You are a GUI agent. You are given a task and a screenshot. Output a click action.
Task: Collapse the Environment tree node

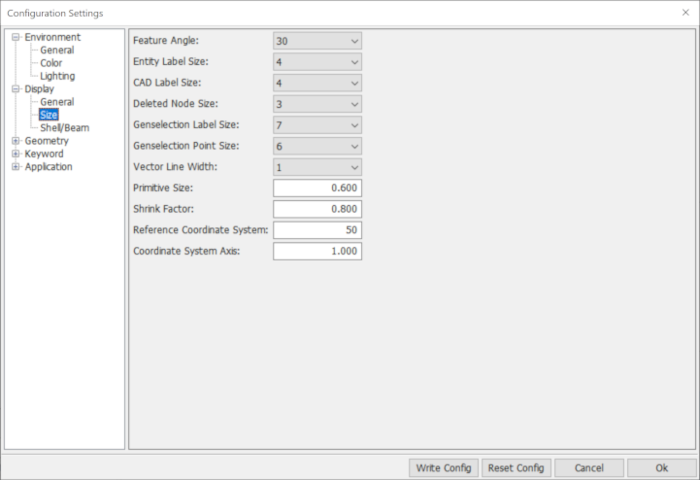pyautogui.click(x=16, y=37)
